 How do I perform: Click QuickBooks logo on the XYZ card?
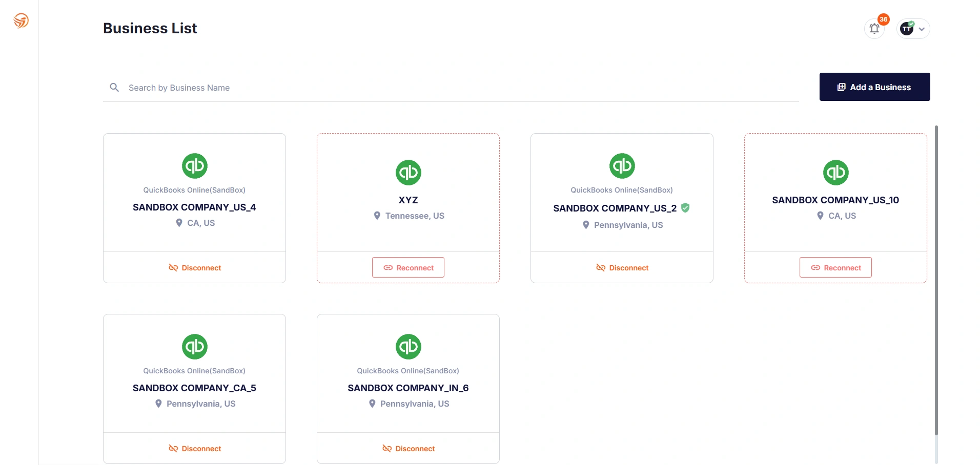[408, 173]
